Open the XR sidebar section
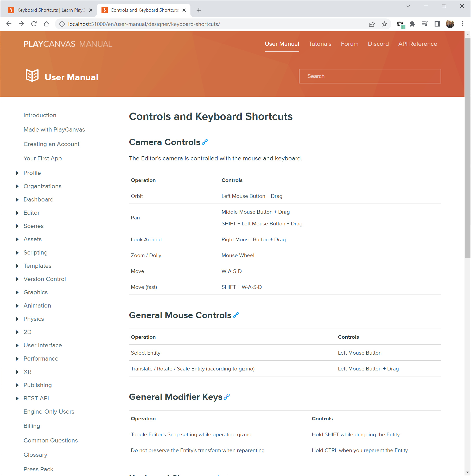 [x=27, y=372]
